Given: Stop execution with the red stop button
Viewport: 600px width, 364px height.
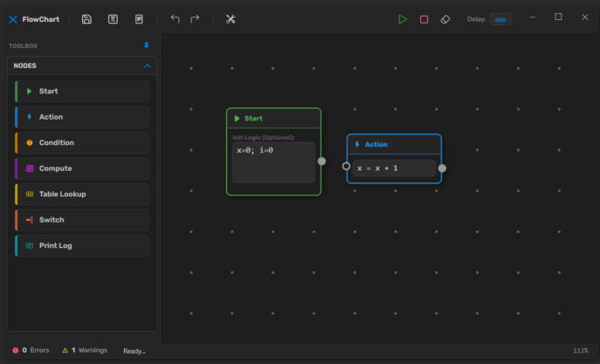Looking at the screenshot, I should (424, 19).
